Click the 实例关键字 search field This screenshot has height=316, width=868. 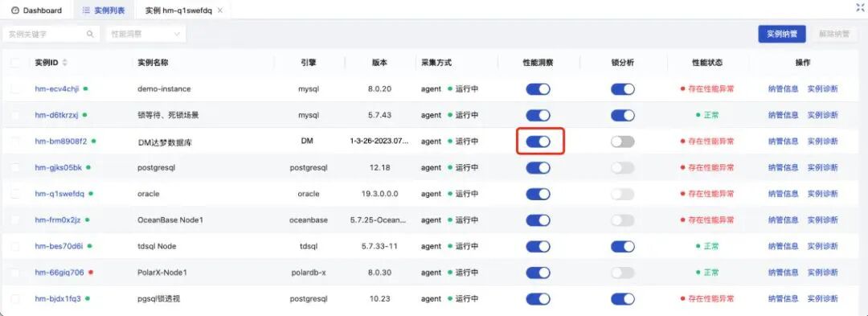click(x=51, y=34)
